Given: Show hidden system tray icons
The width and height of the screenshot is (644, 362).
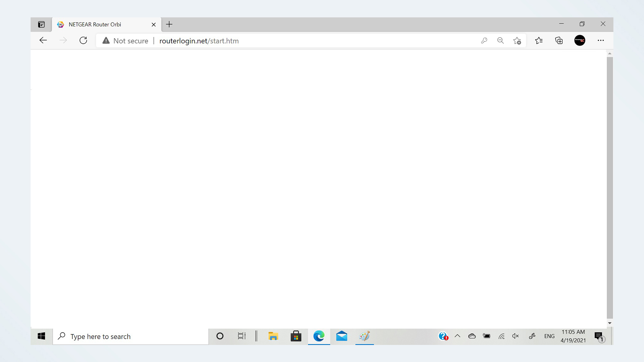Looking at the screenshot, I should (457, 336).
